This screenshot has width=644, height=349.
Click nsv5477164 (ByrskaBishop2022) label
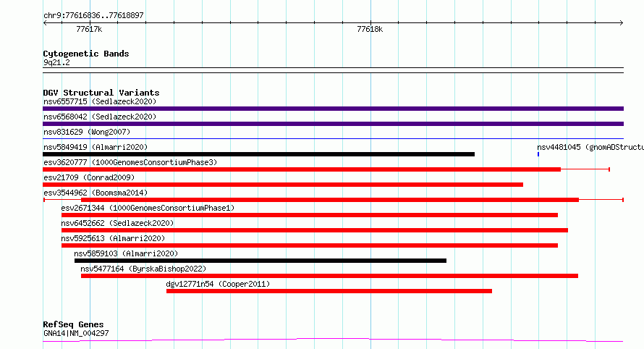[143, 269]
